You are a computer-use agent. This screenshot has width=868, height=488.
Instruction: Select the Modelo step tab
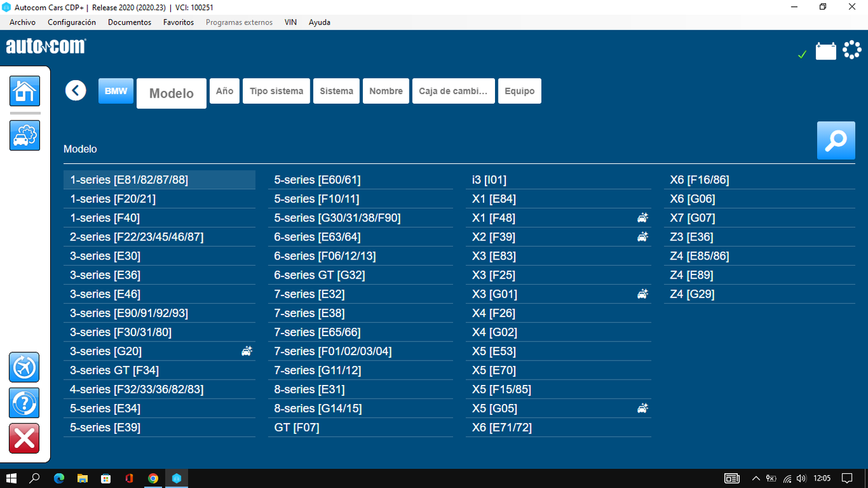tap(172, 94)
